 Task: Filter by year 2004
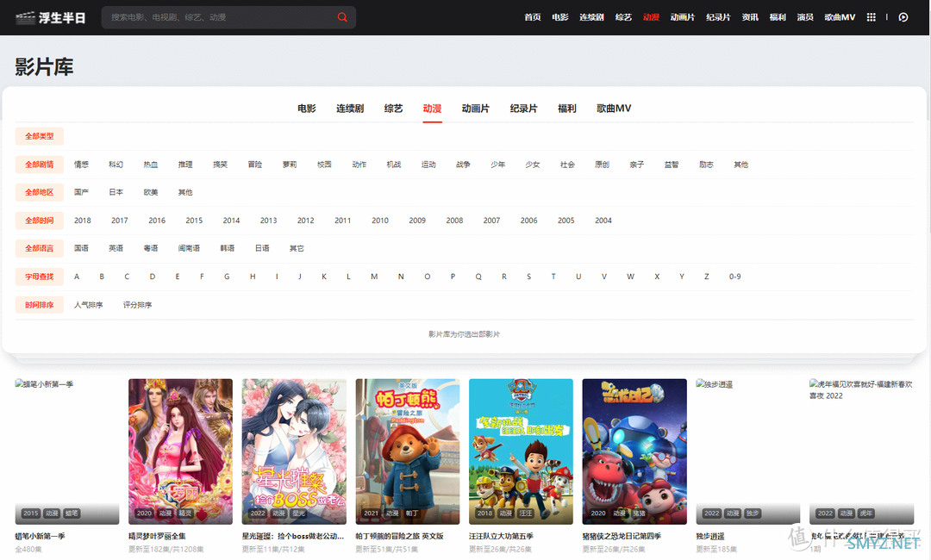coord(603,220)
